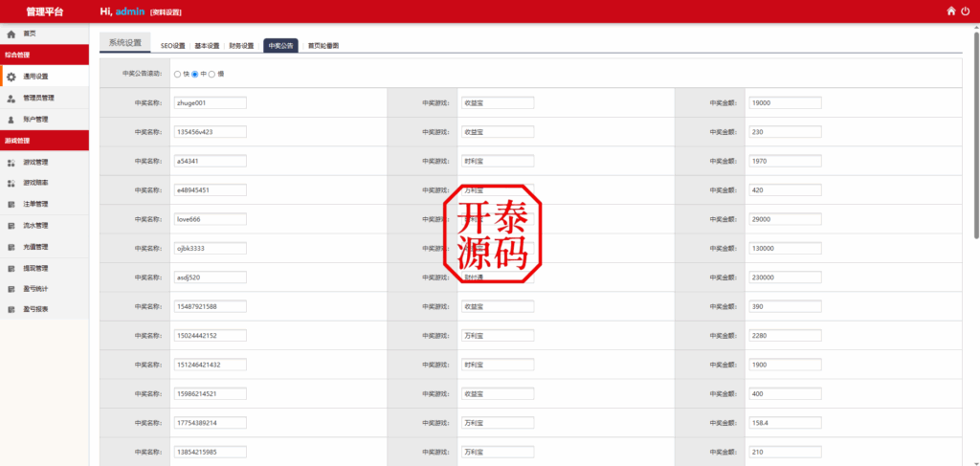Collapse the red 游戏管理 section header
This screenshot has height=466, width=980.
coord(44,141)
